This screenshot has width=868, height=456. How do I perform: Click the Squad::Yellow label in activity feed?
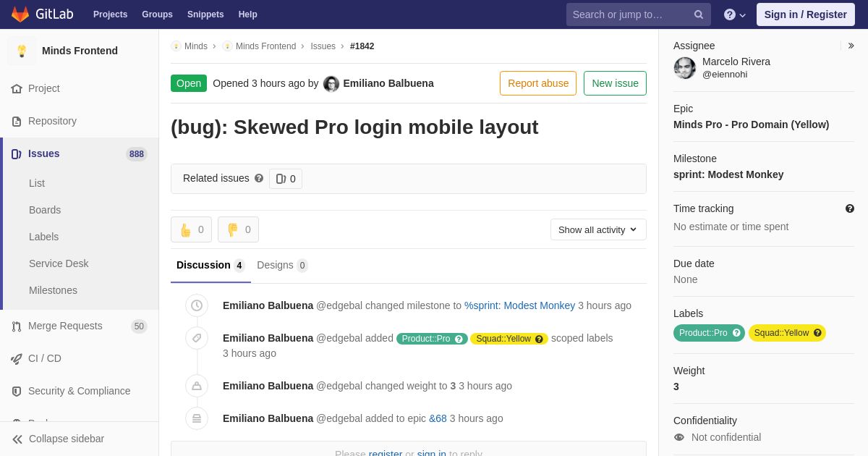(503, 339)
